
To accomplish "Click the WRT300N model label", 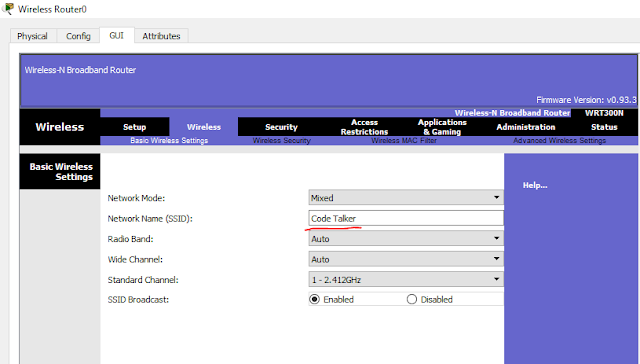I will tap(604, 113).
